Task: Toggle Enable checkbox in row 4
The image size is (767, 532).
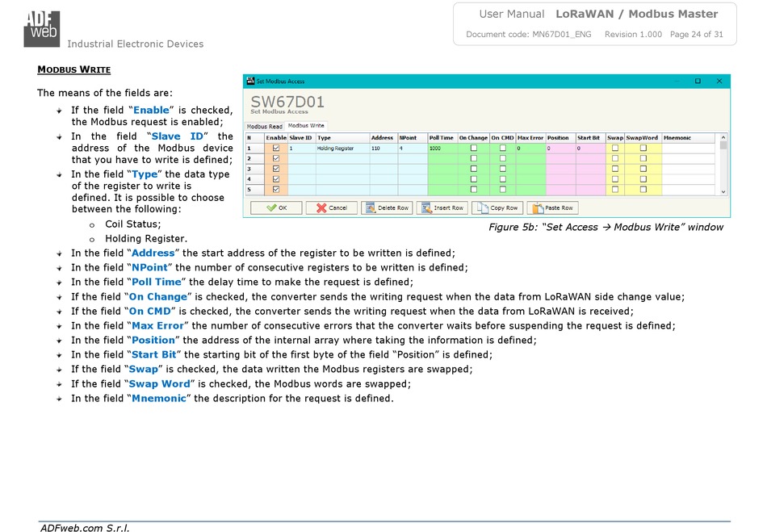Action: coord(276,179)
